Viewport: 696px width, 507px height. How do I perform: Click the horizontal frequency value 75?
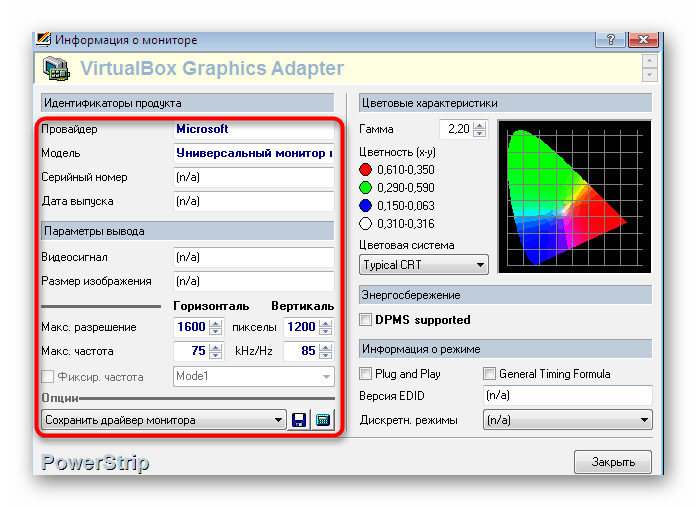pyautogui.click(x=191, y=351)
